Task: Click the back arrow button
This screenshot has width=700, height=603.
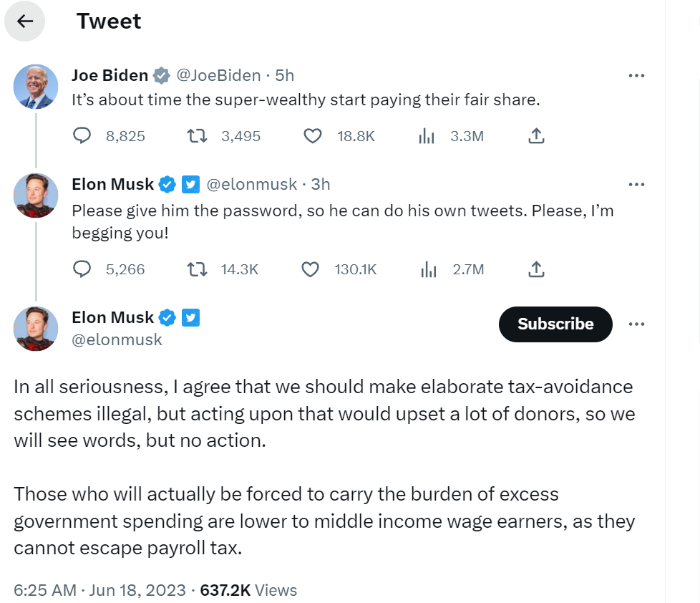Action: pos(25,21)
